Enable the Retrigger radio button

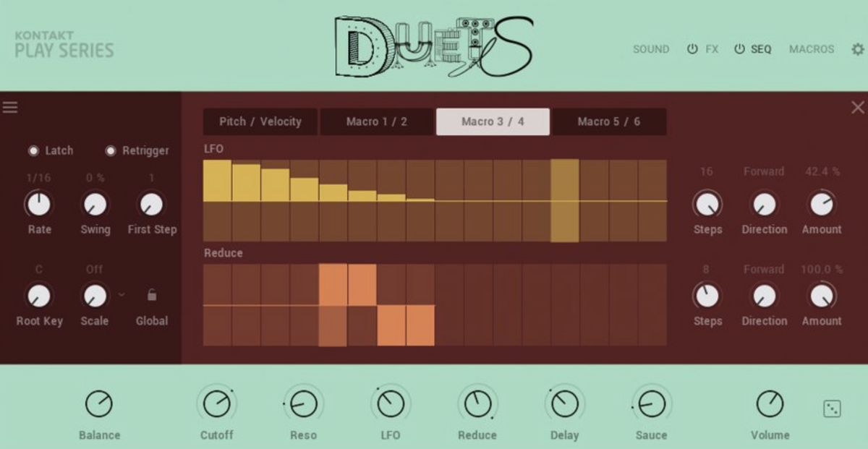111,150
